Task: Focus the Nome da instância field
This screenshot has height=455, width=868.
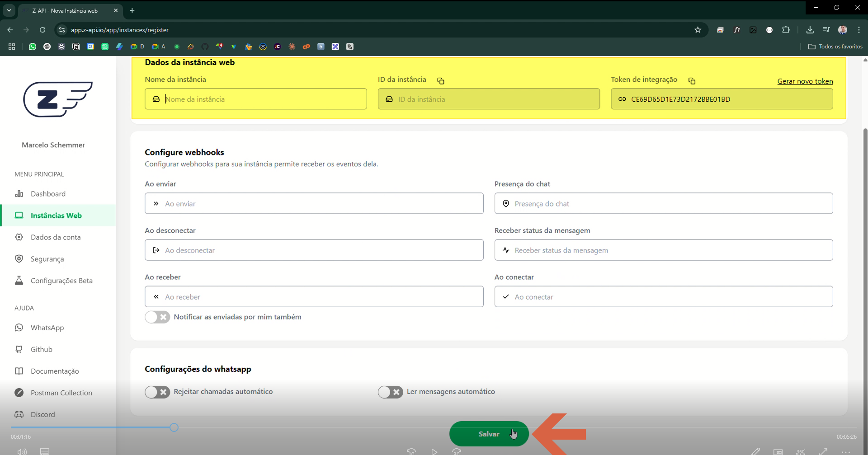Action: (256, 99)
